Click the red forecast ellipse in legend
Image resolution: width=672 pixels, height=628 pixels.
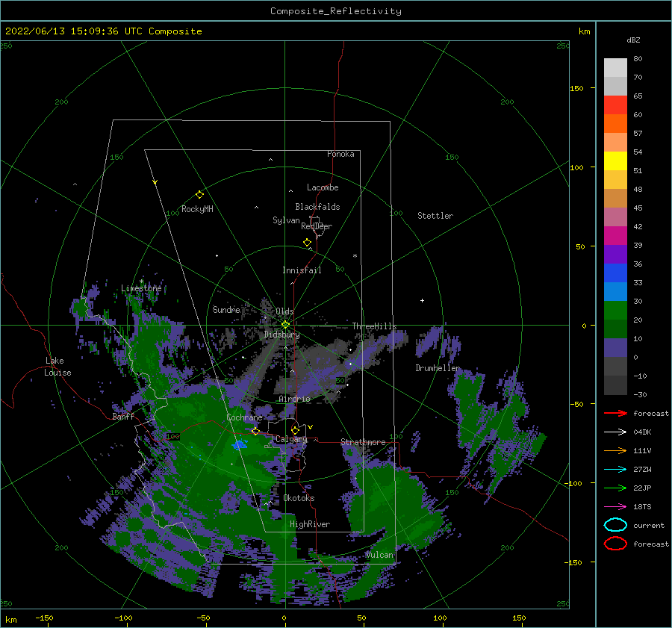click(615, 544)
